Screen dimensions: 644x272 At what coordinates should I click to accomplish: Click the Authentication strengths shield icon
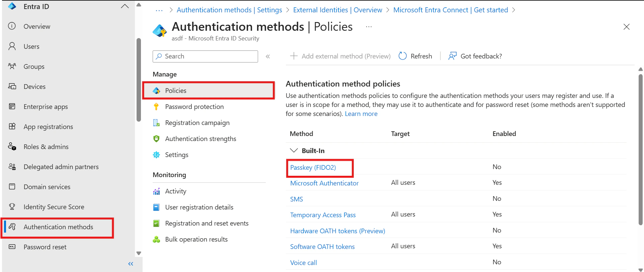156,139
